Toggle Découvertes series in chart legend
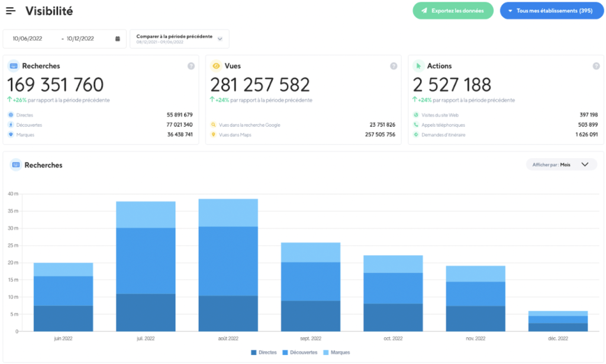 tap(300, 352)
